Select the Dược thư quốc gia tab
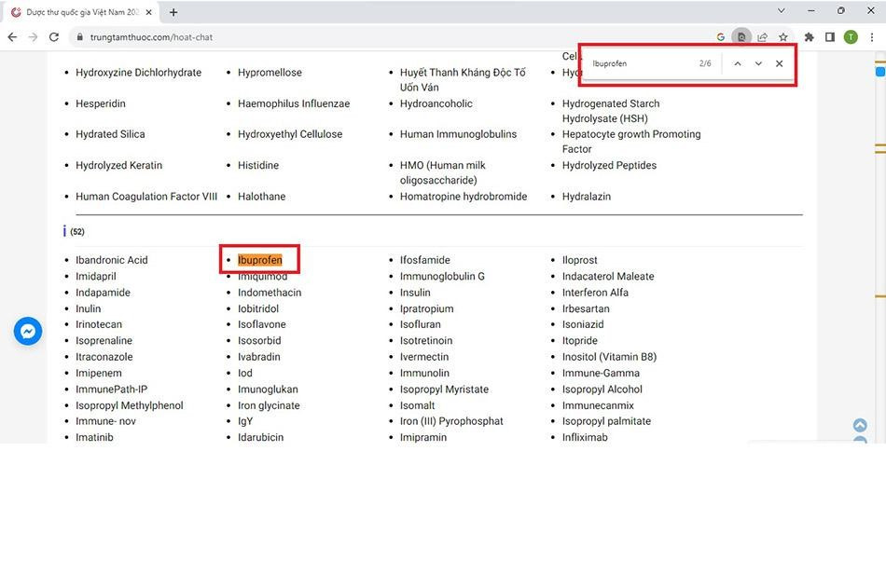This screenshot has height=588, width=886. 79,12
